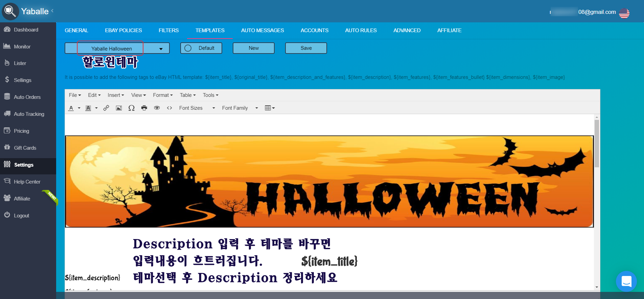Click the scrollbar up arrow
Viewport: 644px width, 299px height.
597,117
